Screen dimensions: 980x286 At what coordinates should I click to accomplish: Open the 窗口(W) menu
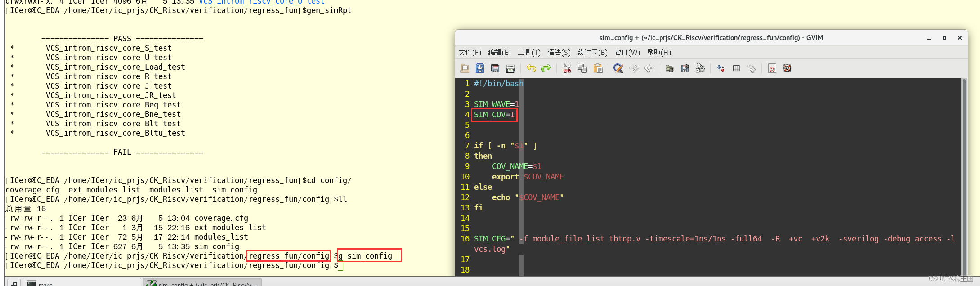(628, 53)
